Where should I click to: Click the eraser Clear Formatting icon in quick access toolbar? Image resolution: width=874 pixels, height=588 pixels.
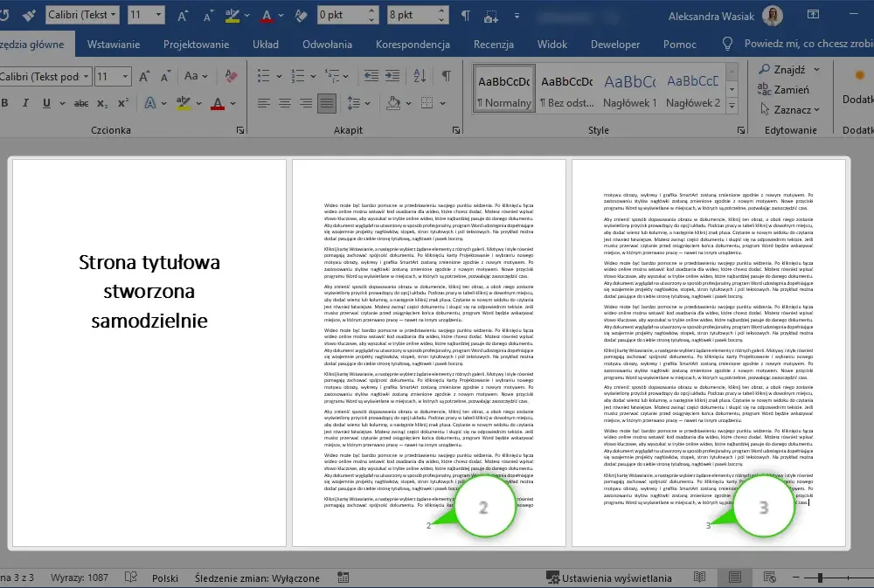(x=301, y=16)
